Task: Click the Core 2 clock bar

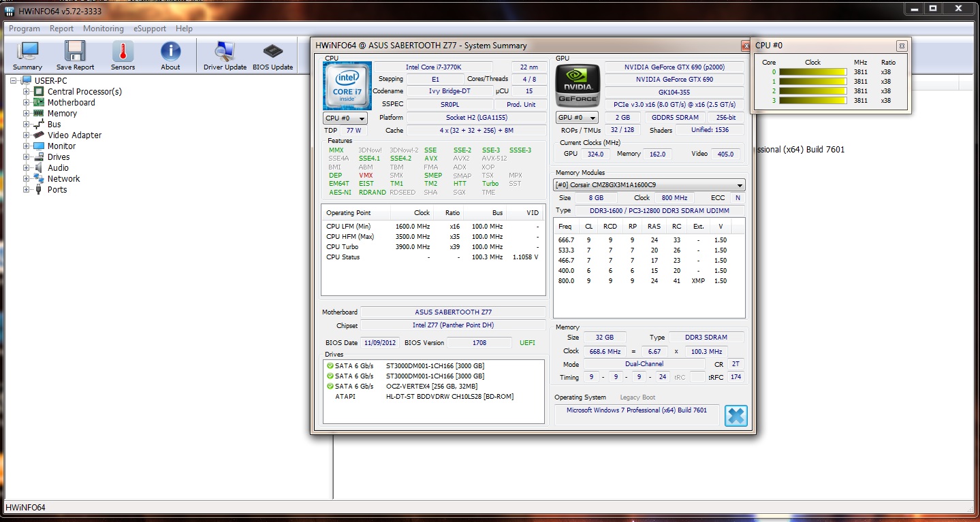Action: tap(813, 91)
